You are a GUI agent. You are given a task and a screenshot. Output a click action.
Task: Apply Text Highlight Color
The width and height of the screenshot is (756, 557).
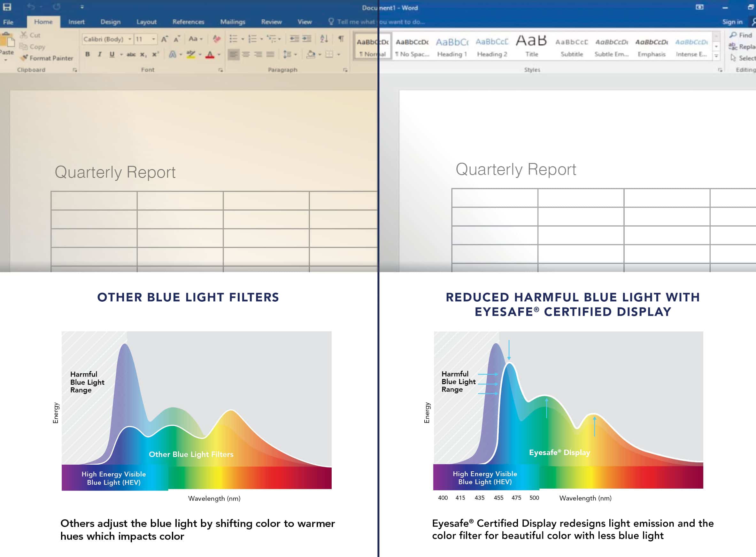pos(190,53)
